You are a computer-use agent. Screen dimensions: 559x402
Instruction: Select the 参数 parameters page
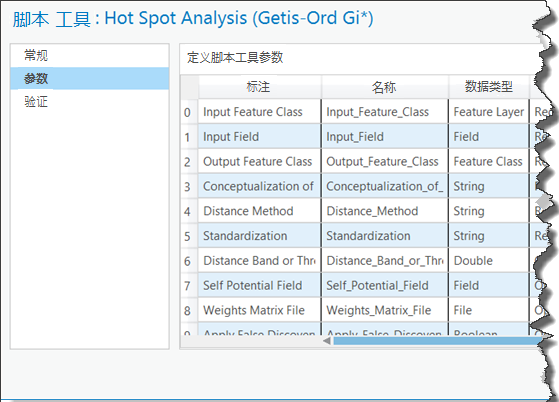89,78
